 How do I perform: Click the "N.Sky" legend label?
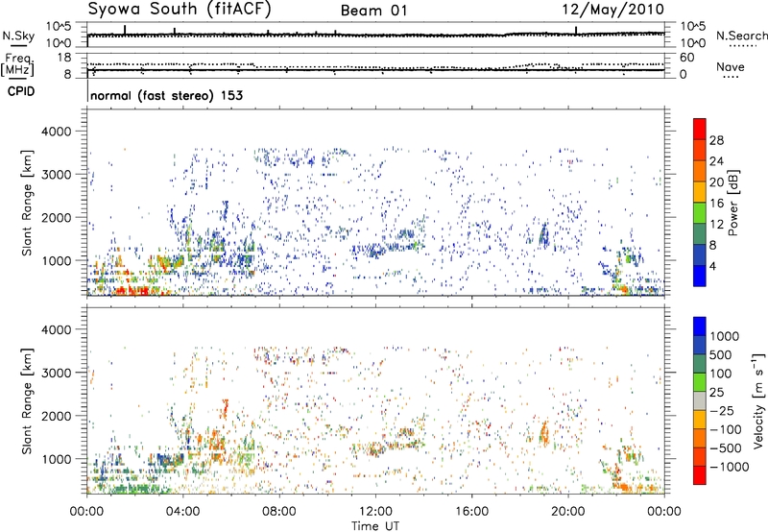coord(18,36)
